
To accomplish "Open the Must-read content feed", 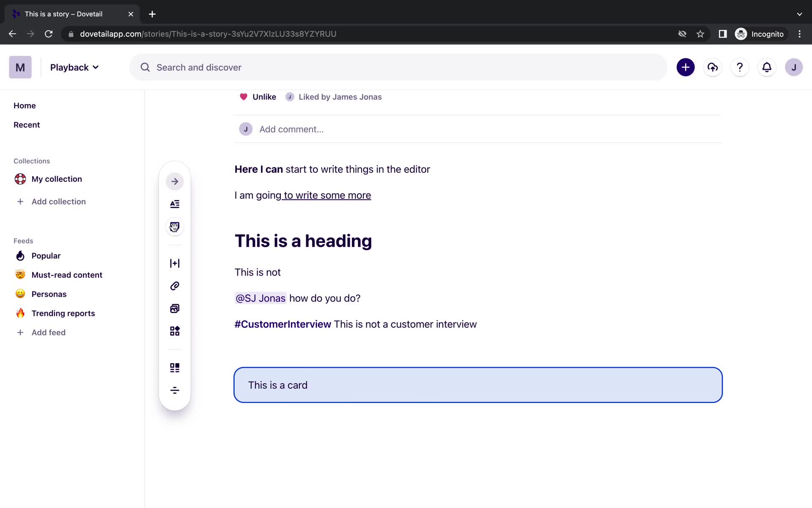I will (x=67, y=274).
